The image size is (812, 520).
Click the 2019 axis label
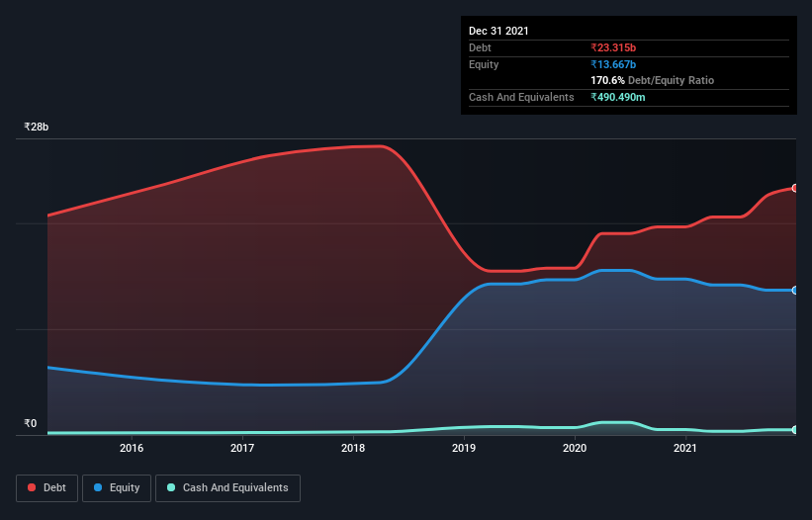[x=464, y=448]
